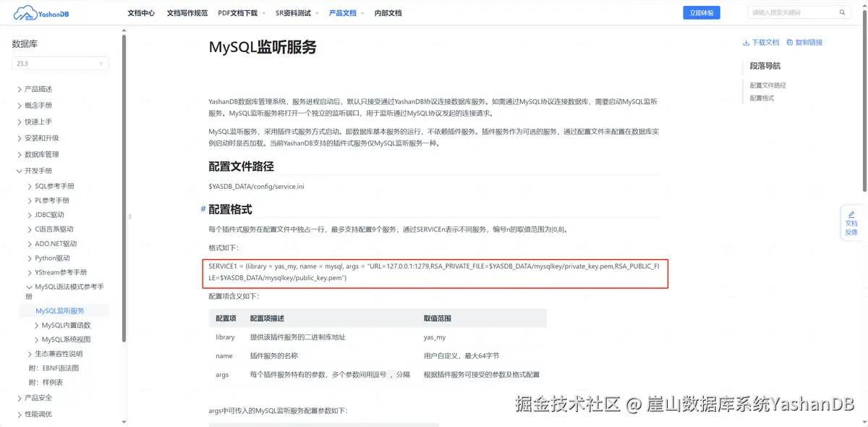
Task: Expand the ADO.NET驱动 node
Action: coord(30,244)
